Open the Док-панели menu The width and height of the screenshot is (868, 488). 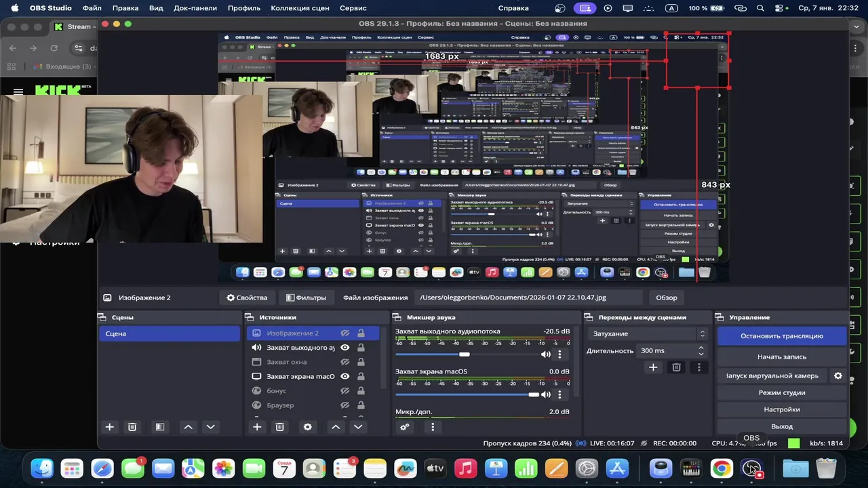195,8
